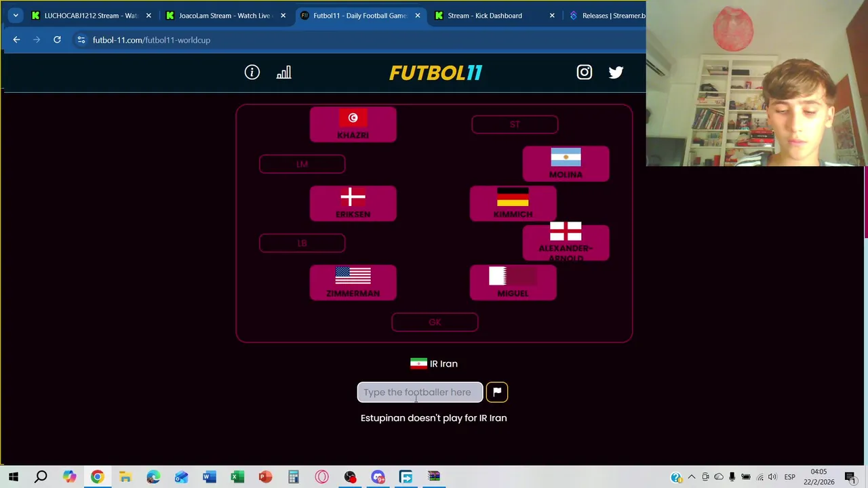The image size is (868, 488).
Task: Switch to Releases Streamer.bot tab
Action: (x=607, y=16)
